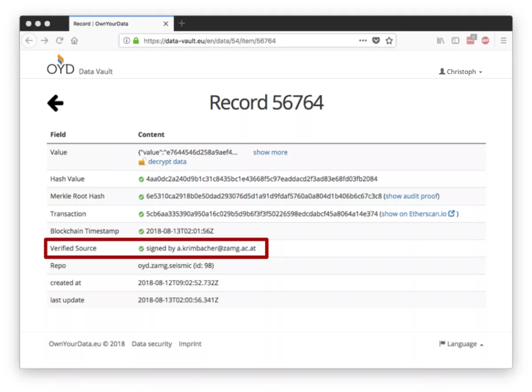This screenshot has width=532, height=392.
Task: Click the large back arrow icon
Action: 55,104
